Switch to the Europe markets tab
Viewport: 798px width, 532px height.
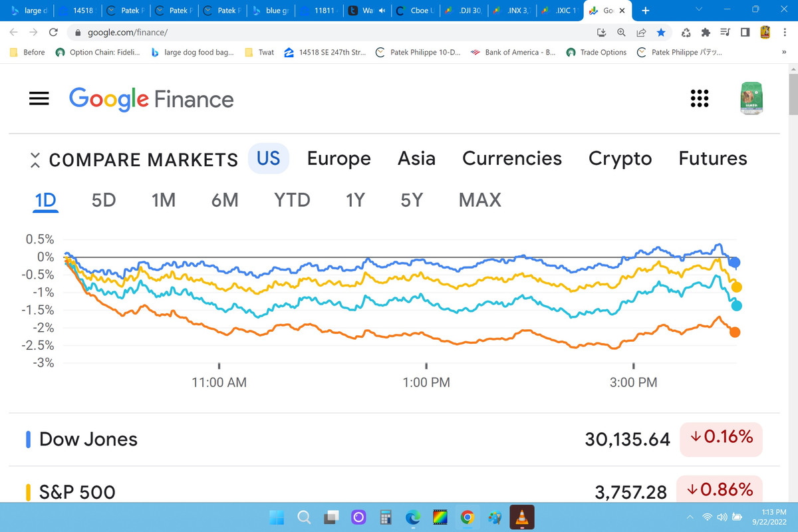(339, 158)
